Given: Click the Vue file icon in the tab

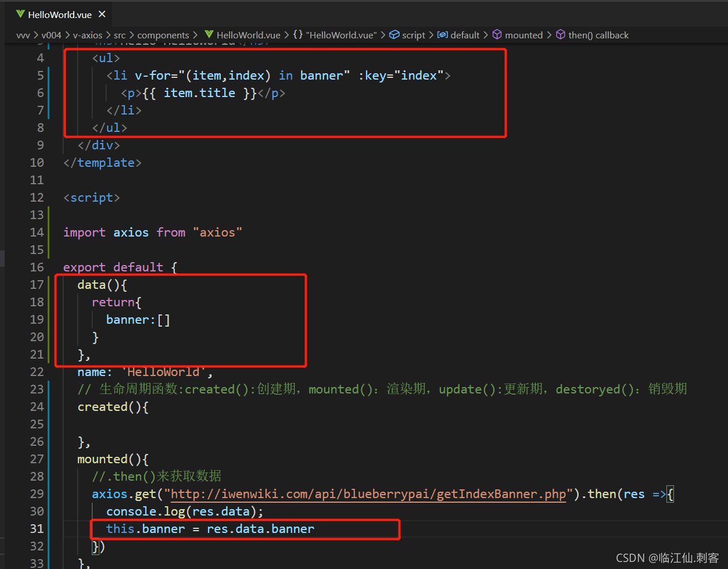Looking at the screenshot, I should pos(20,14).
